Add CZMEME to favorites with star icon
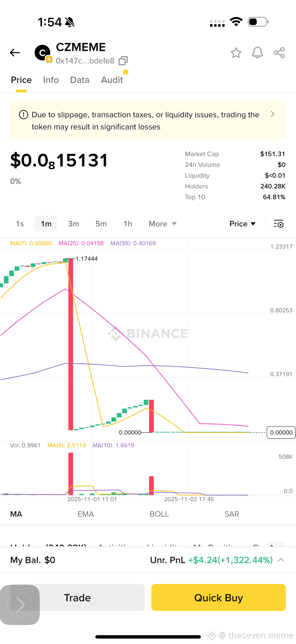Image resolution: width=296 pixels, height=644 pixels. (236, 53)
